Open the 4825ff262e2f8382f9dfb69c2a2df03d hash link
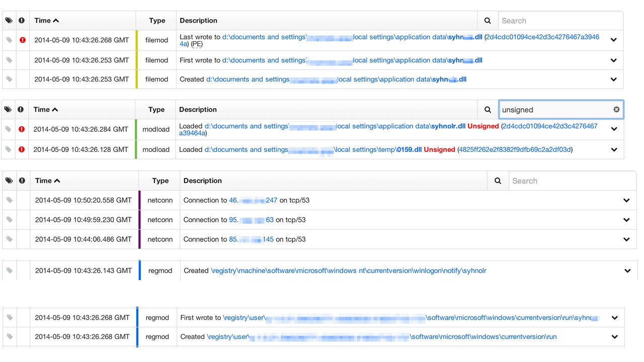Viewport: 644px width, 362px height. pos(515,149)
